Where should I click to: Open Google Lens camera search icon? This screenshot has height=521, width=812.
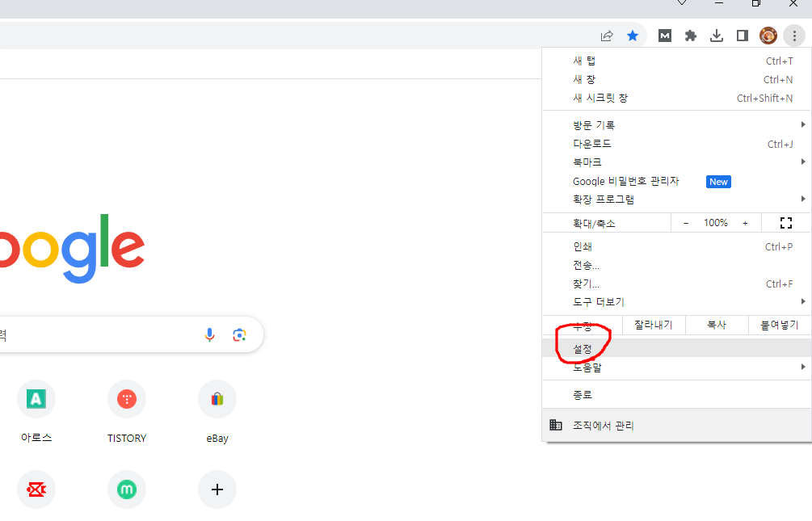(x=239, y=334)
